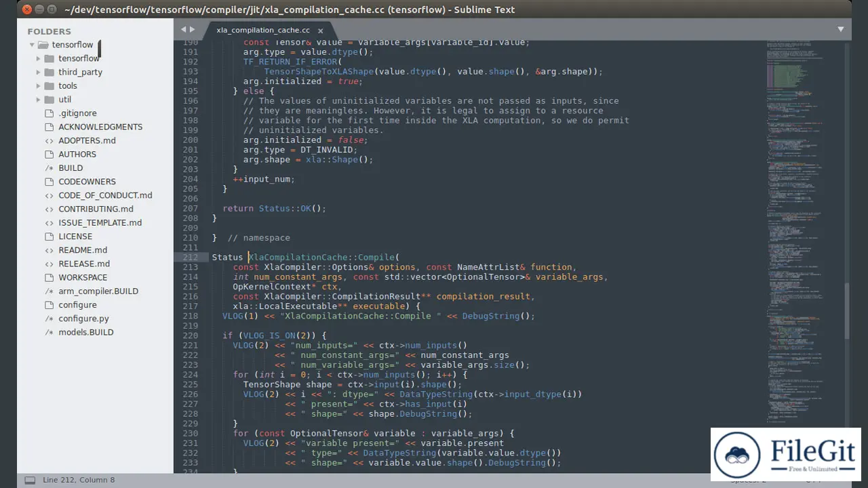Open WORKSPACE file in the sidebar
The height and width of the screenshot is (488, 868).
[x=83, y=277]
